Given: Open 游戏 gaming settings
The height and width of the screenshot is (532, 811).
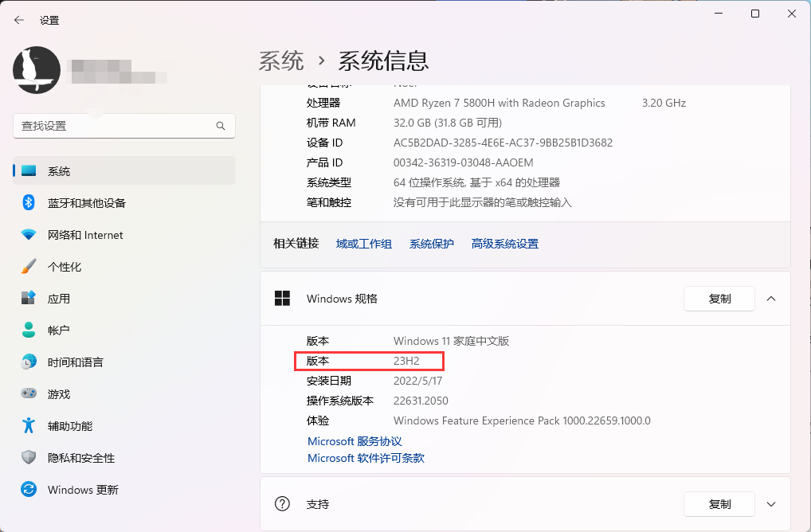Looking at the screenshot, I should click(58, 394).
